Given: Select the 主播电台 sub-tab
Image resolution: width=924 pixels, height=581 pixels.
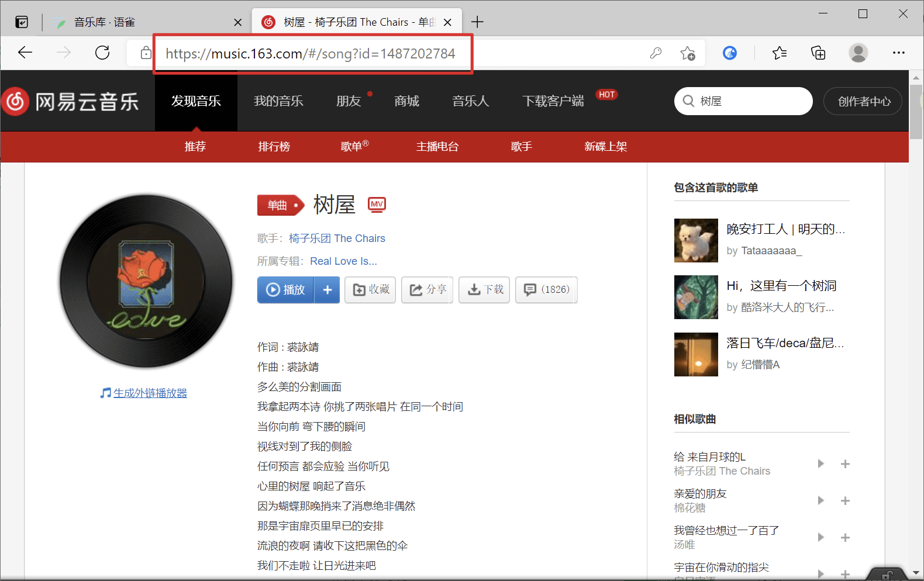Looking at the screenshot, I should pos(437,147).
